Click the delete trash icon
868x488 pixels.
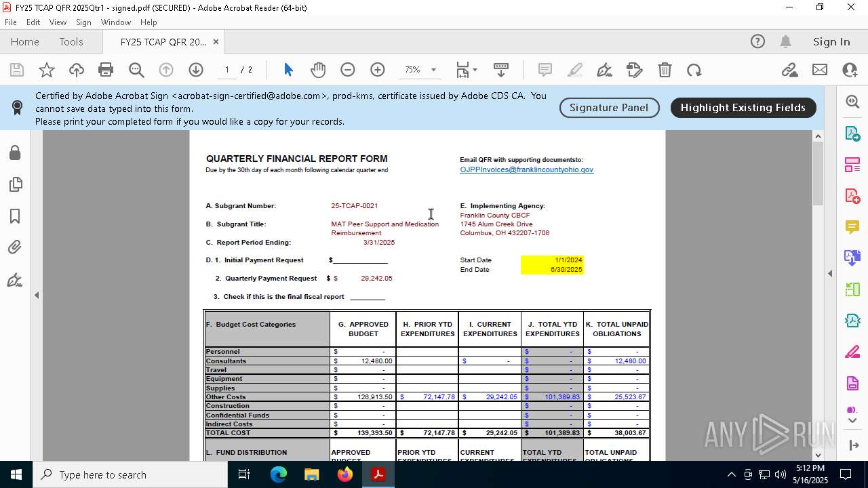click(x=665, y=70)
